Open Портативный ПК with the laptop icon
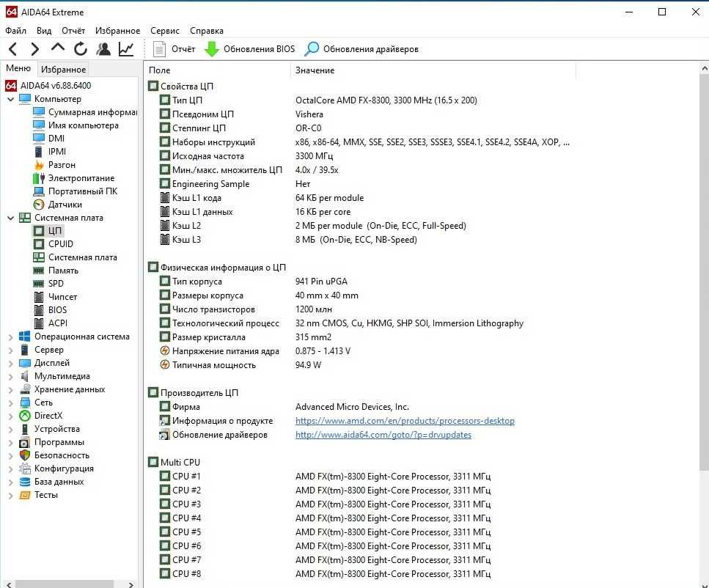The image size is (709, 588). click(75, 191)
